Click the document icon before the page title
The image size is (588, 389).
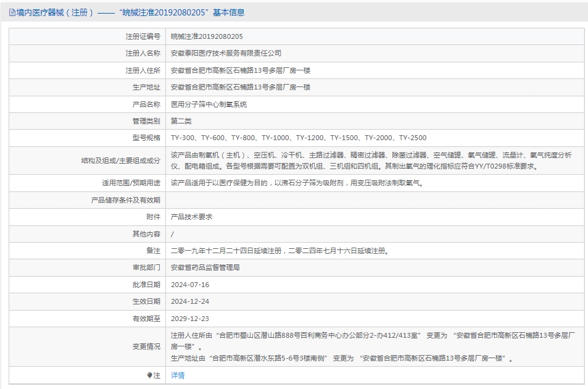[12, 12]
